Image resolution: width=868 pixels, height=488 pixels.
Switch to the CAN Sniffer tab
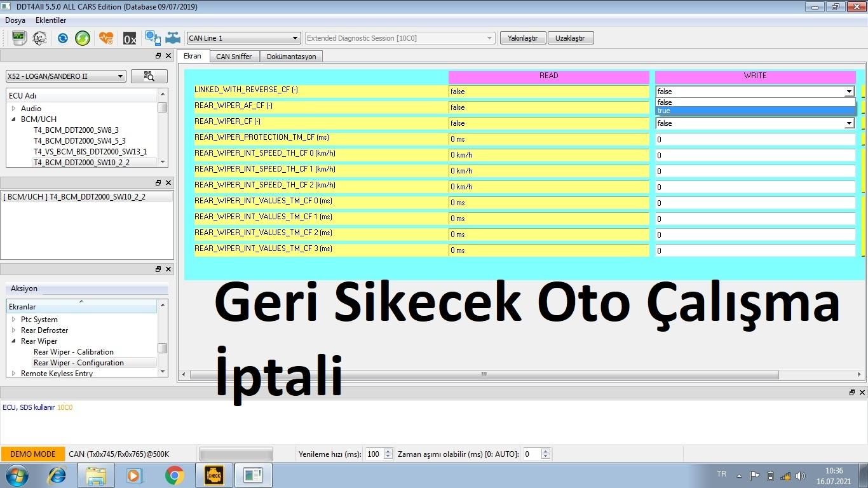coord(234,57)
